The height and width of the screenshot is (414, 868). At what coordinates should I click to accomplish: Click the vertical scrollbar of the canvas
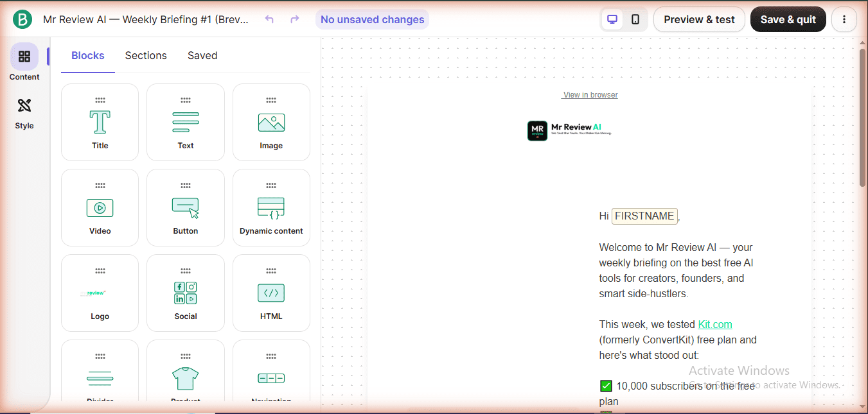[x=862, y=117]
